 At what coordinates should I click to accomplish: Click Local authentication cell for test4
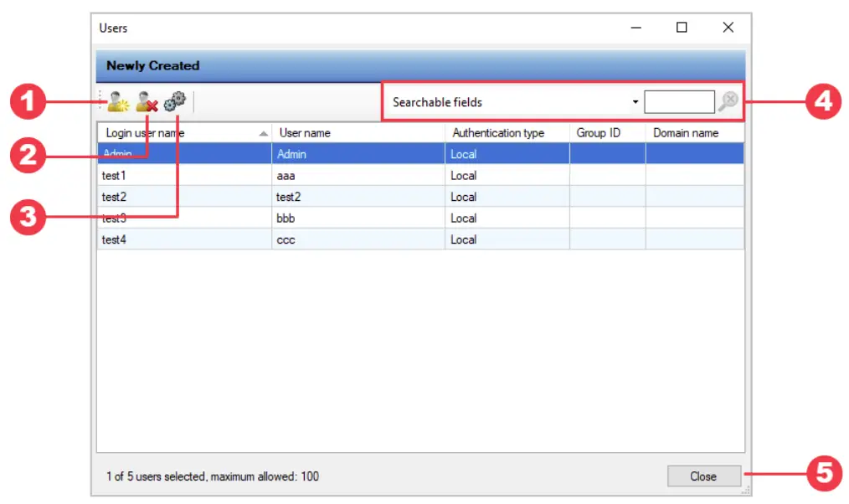pyautogui.click(x=507, y=239)
